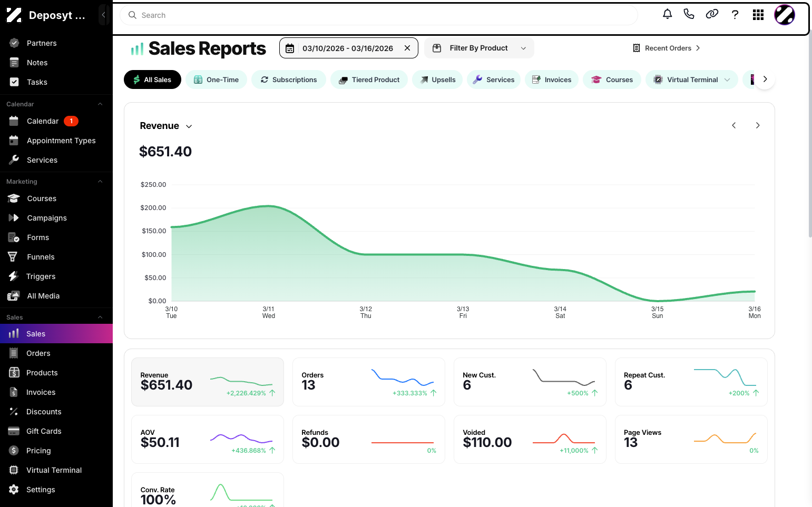Open the Recent Orders link

(667, 48)
